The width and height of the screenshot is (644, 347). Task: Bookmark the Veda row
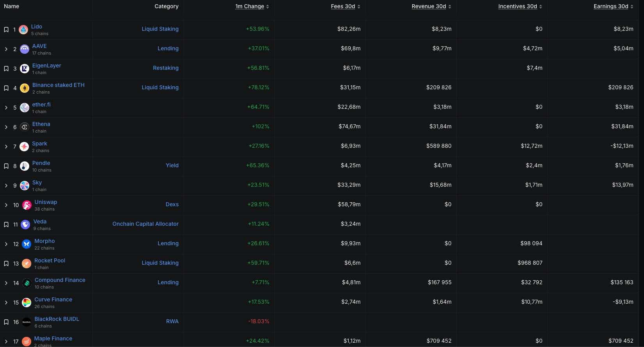click(6, 225)
